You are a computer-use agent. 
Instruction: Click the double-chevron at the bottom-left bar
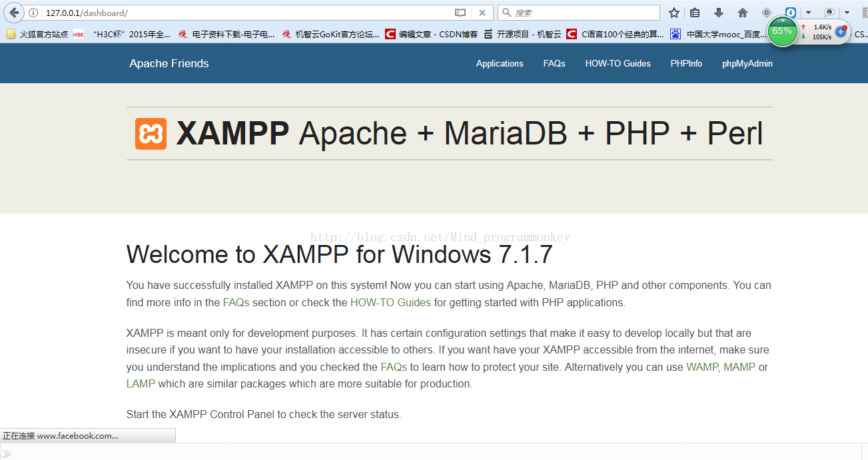tap(7, 453)
